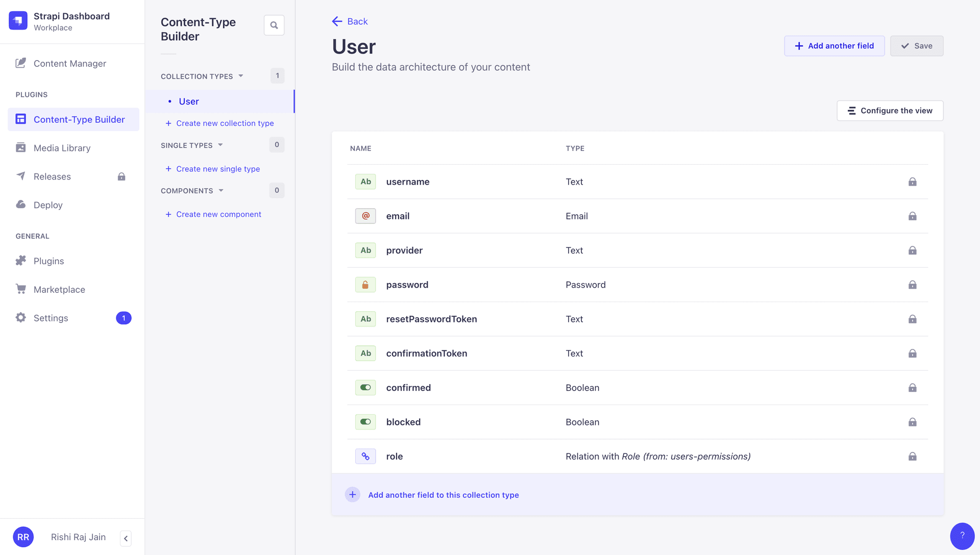Open Settings from the sidebar

[x=50, y=318]
